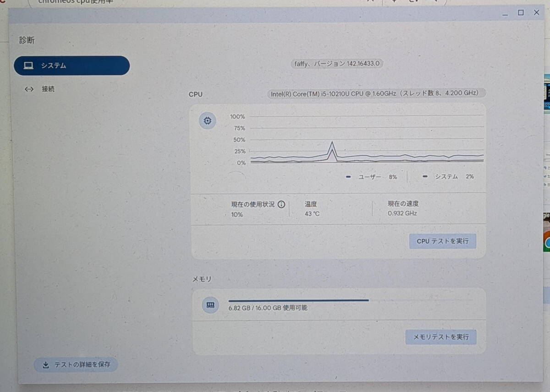Close the 診断 window

click(x=537, y=13)
